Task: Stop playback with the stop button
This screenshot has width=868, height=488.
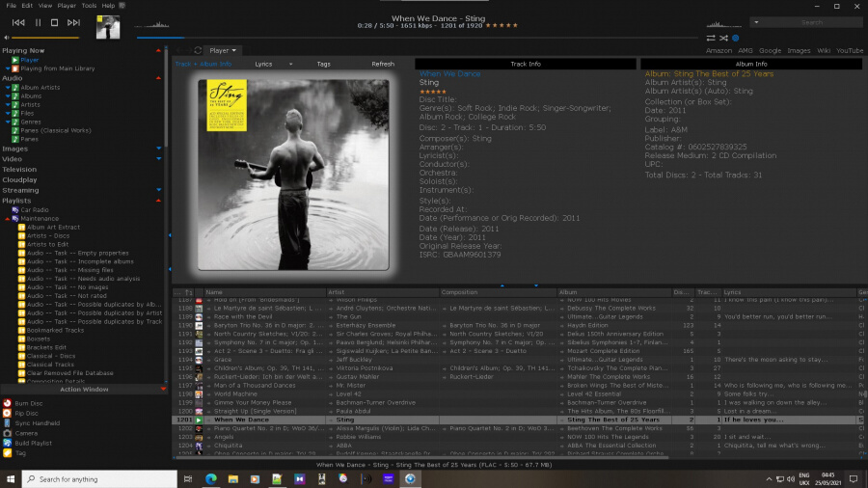Action: (x=54, y=23)
